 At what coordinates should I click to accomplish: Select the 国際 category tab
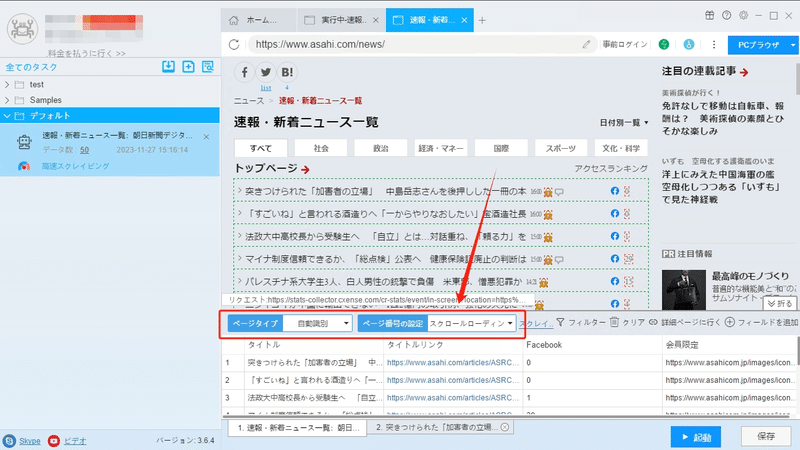(501, 148)
